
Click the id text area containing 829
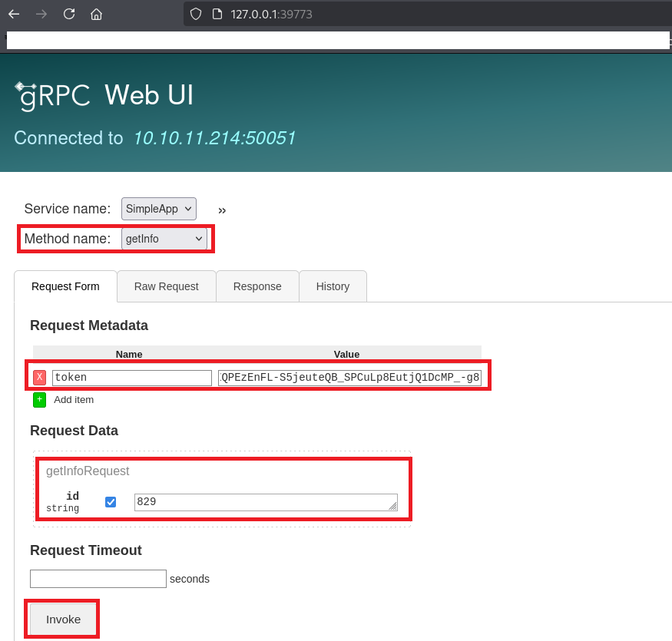click(x=266, y=502)
